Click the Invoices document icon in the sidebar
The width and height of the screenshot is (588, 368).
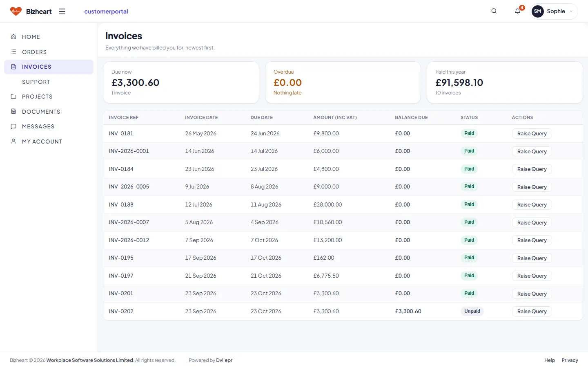pos(13,67)
